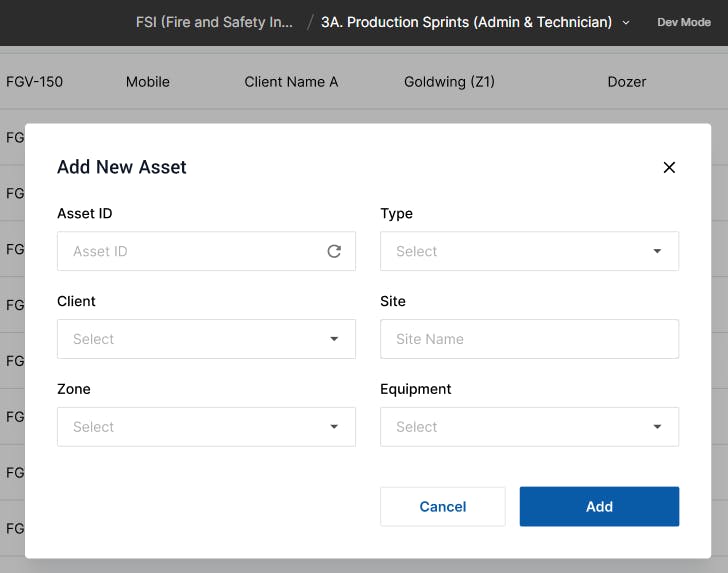Select the Dozer equipment cell
Viewport: 728px width, 573px height.
(627, 82)
